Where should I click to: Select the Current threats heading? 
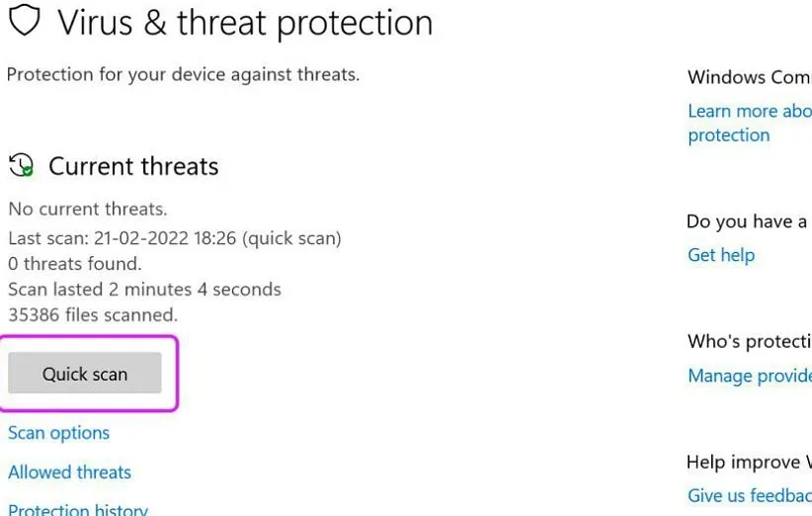pos(133,166)
